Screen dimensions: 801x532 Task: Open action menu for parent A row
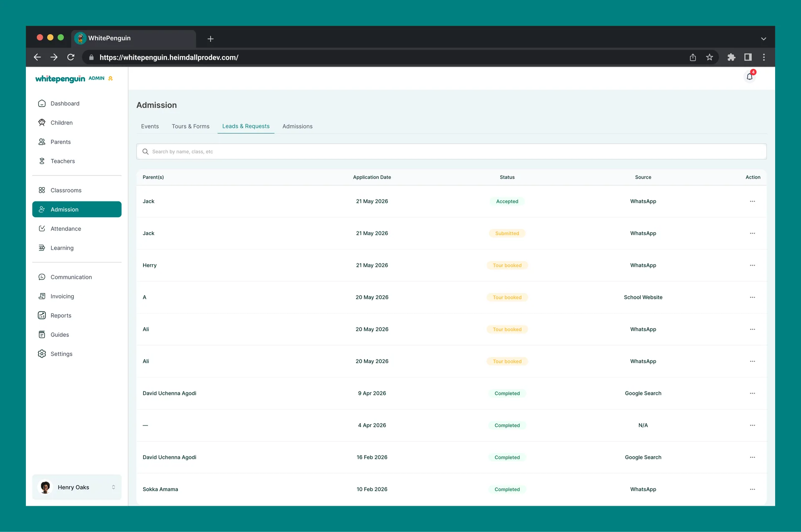(x=752, y=297)
